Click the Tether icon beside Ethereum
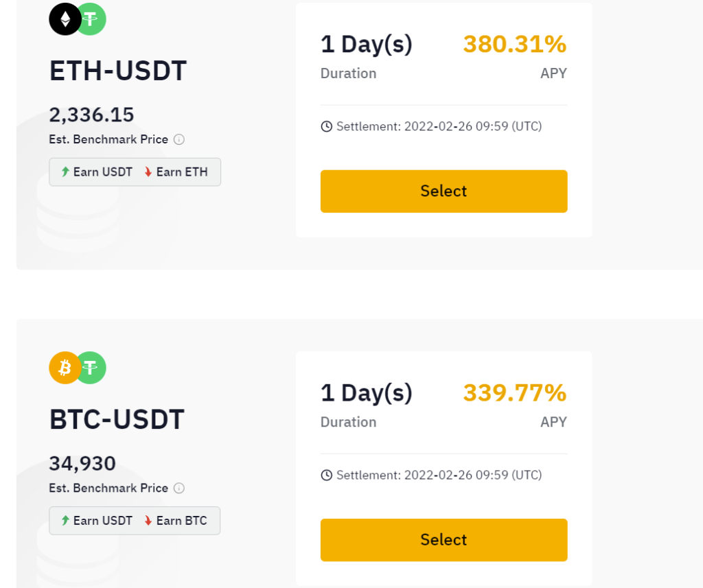The height and width of the screenshot is (588, 703). point(92,19)
